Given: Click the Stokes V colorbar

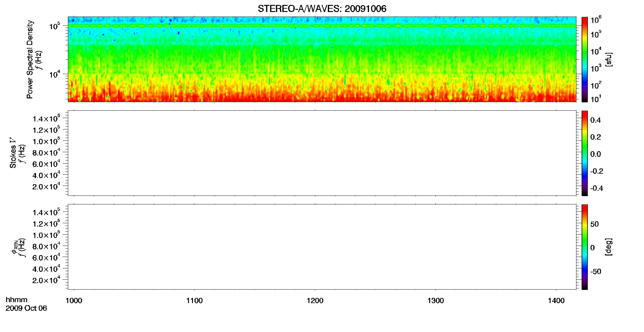Looking at the screenshot, I should coord(585,153).
